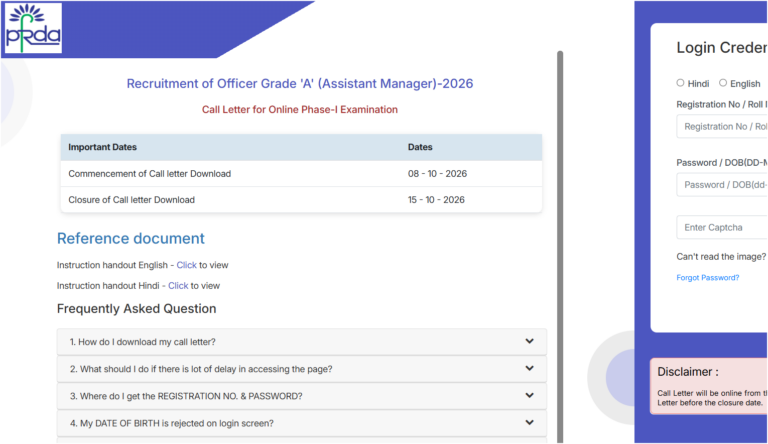Open the Hindi instruction handout Click link
Image resolution: width=768 pixels, height=444 pixels.
[x=178, y=286]
